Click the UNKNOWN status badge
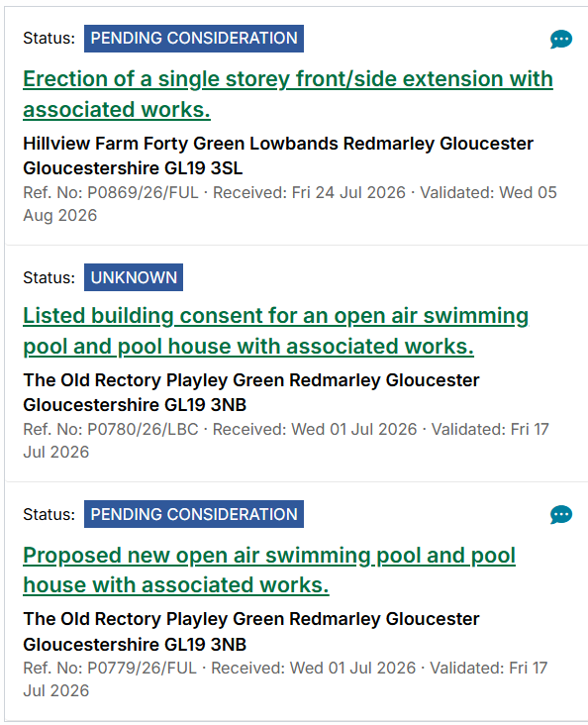Screen dimensions: 588x725 pyautogui.click(x=134, y=277)
